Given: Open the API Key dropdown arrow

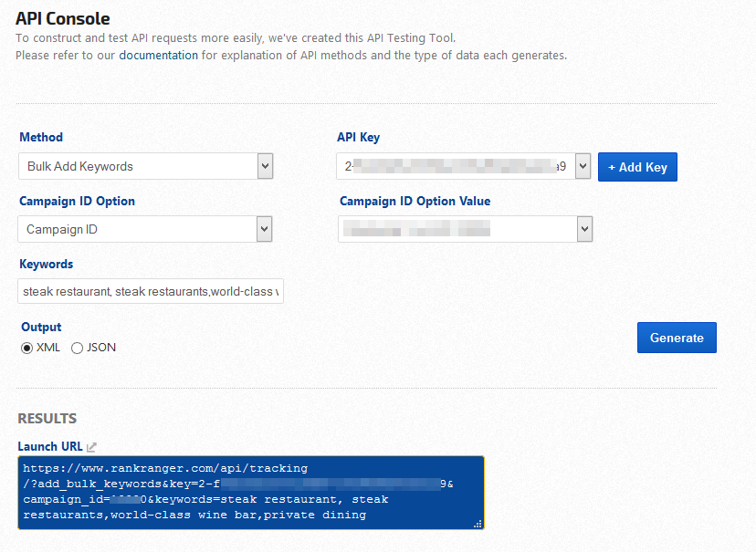Looking at the screenshot, I should coord(583,166).
